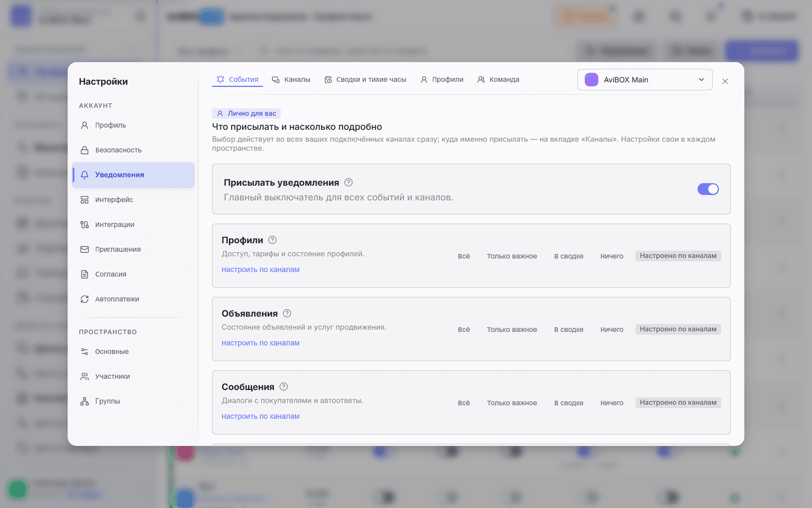Select В сводке for Профили
The width and height of the screenshot is (812, 508).
click(x=569, y=256)
